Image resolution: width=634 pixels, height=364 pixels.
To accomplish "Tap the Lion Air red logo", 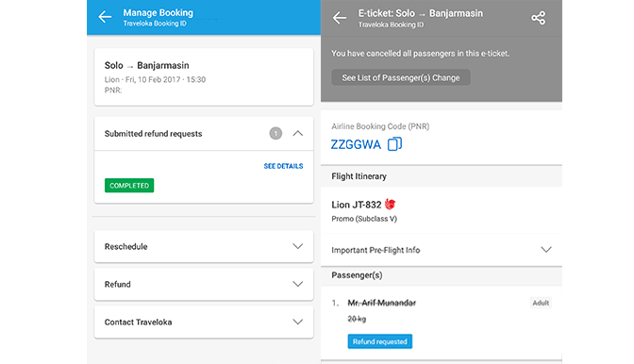I will (390, 205).
